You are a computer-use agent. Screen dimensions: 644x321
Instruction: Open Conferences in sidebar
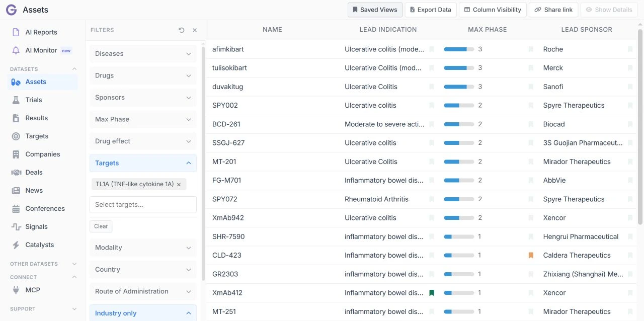tap(42, 209)
